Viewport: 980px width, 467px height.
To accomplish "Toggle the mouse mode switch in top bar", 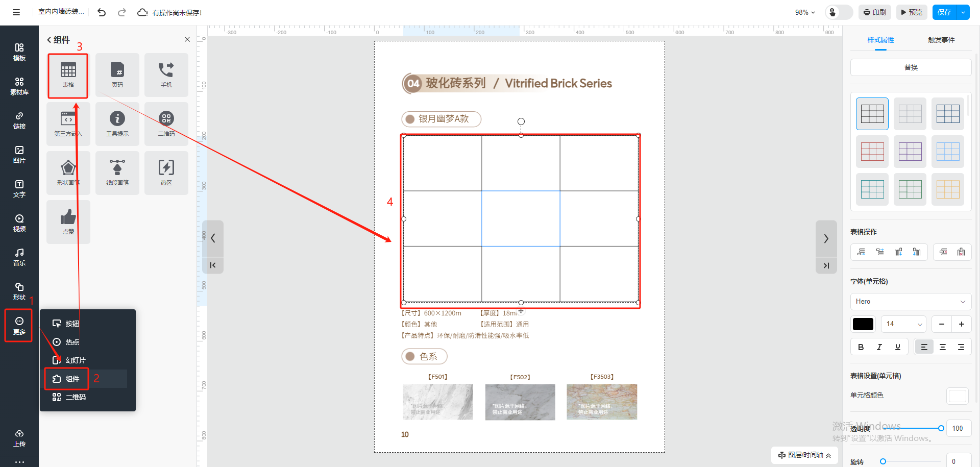I will (x=839, y=12).
